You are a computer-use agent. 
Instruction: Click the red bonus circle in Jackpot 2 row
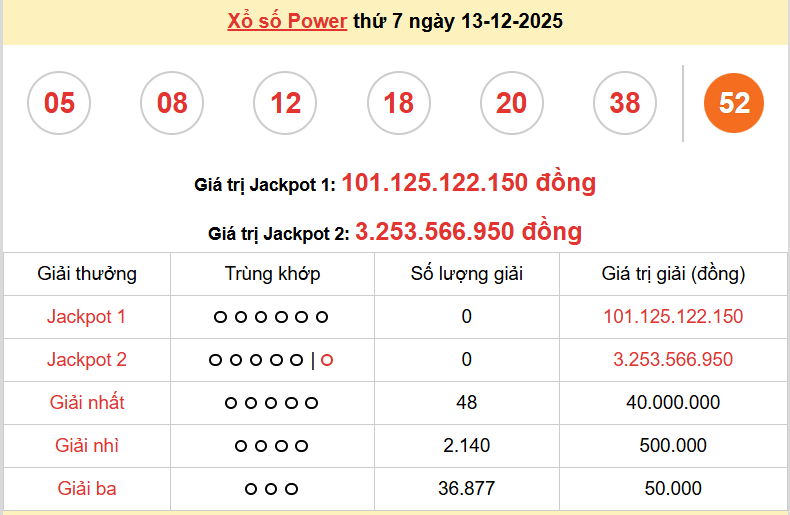(x=327, y=360)
